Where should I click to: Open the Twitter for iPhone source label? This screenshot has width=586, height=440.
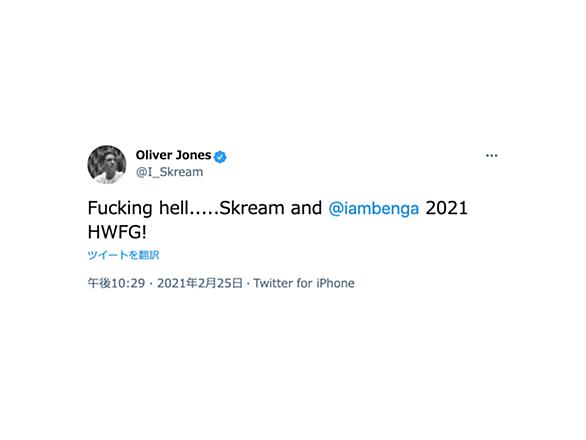304,283
